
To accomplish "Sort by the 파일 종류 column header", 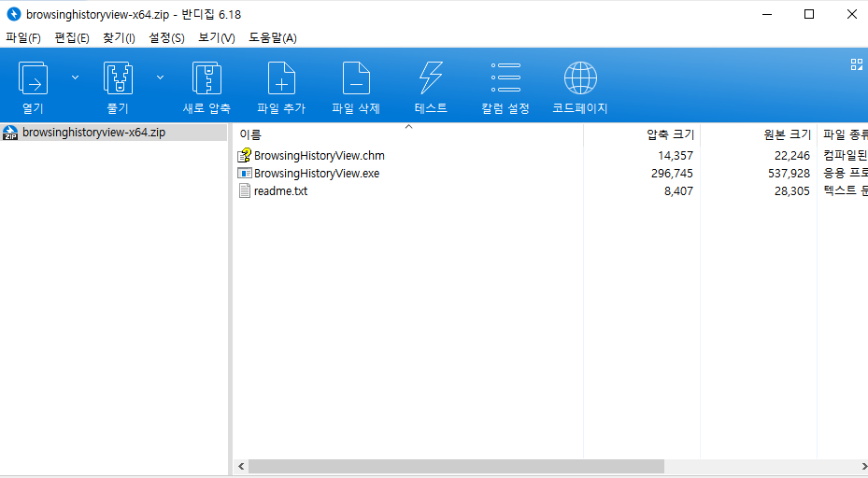I will (x=843, y=134).
